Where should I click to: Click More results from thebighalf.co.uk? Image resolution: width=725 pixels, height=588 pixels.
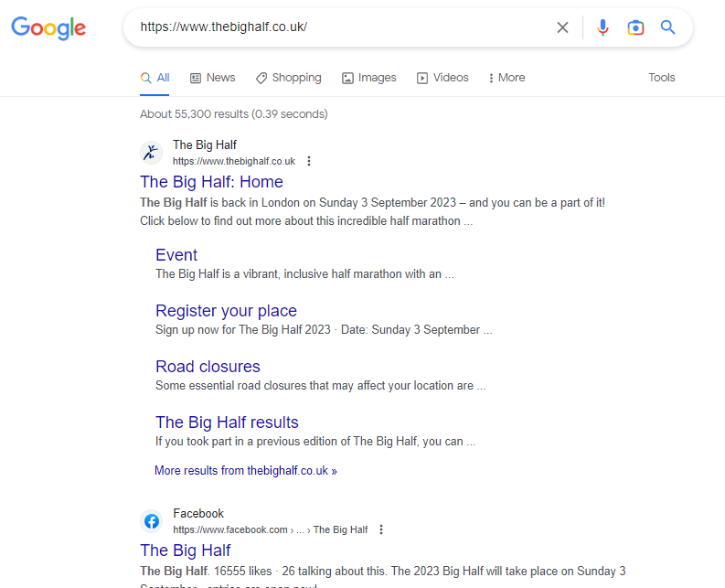coord(246,471)
